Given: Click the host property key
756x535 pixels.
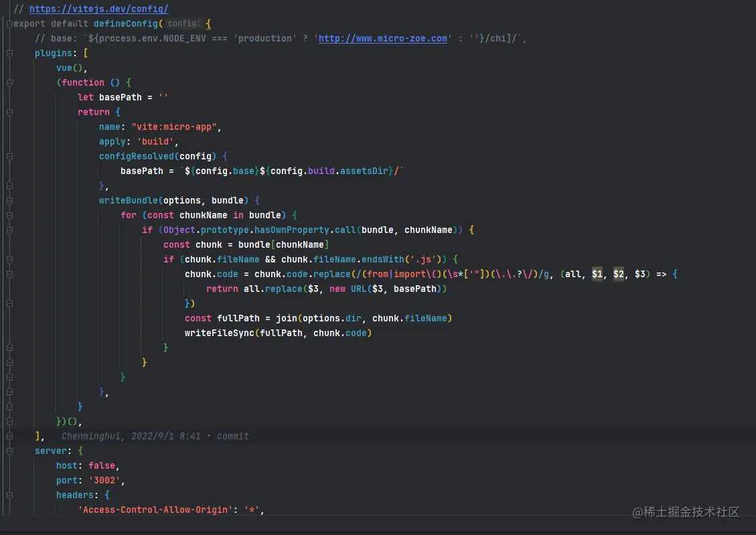Looking at the screenshot, I should 66,465.
